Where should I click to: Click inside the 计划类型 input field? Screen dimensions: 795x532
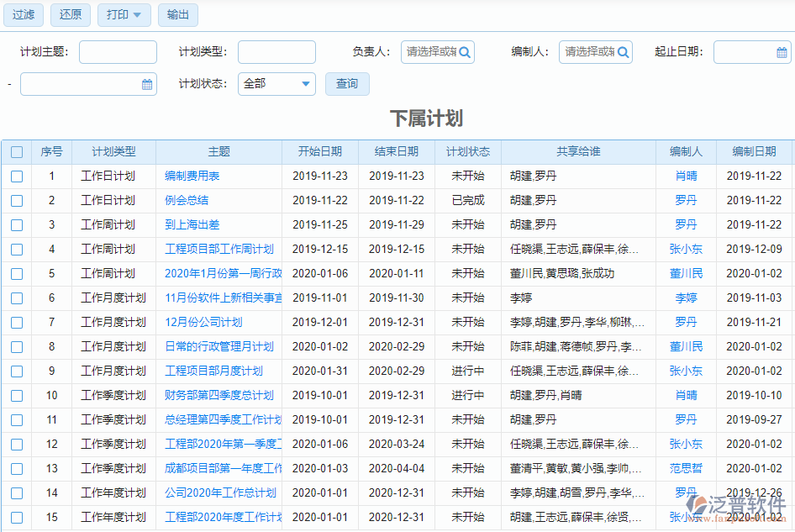point(276,51)
